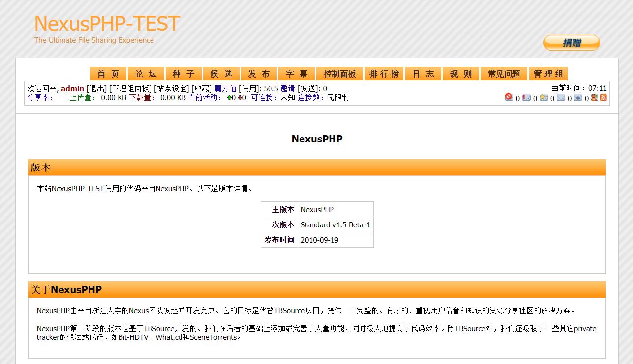Click the 发布时间 table cell
Image resolution: width=633 pixels, height=364 pixels.
279,240
